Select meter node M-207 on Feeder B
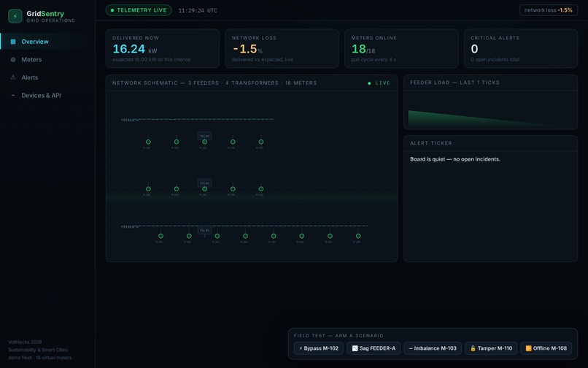588x368 pixels. coord(330,236)
